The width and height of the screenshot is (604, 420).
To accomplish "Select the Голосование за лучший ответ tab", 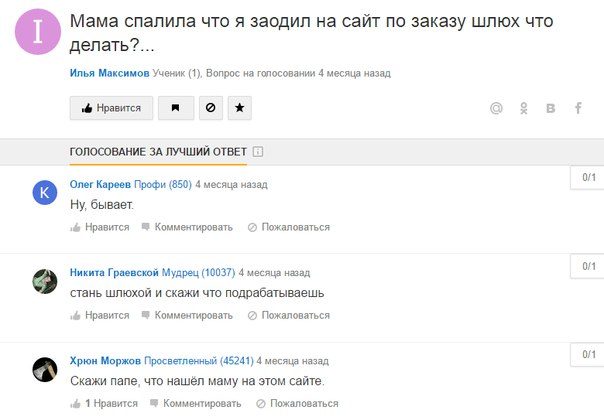I will [x=158, y=152].
